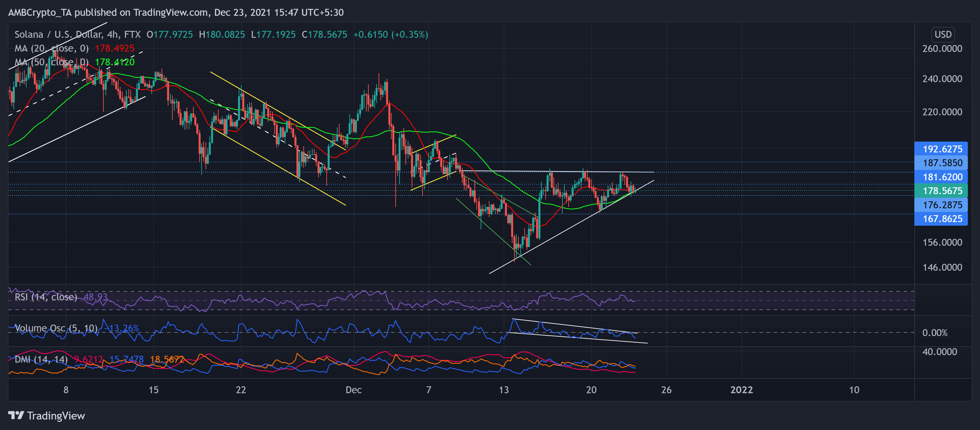Viewport: 980px width, 430px height.
Task: Click the green MA (50, close, 0) indicator label
Action: [52, 62]
